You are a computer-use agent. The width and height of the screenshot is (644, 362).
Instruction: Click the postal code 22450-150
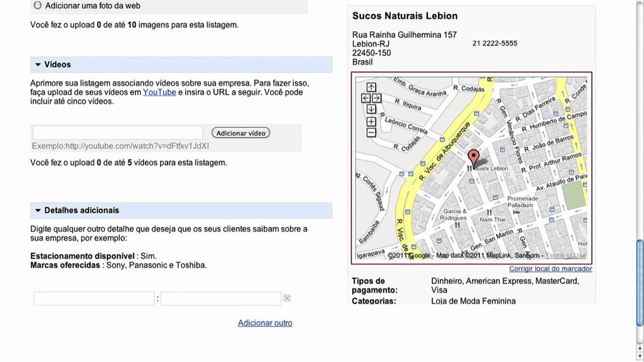[x=371, y=53]
